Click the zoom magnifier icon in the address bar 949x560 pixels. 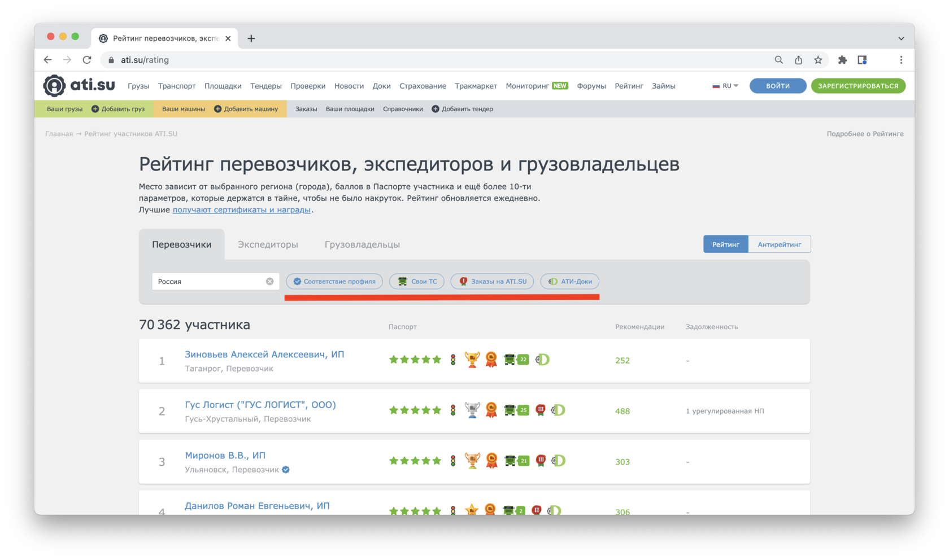pos(778,60)
